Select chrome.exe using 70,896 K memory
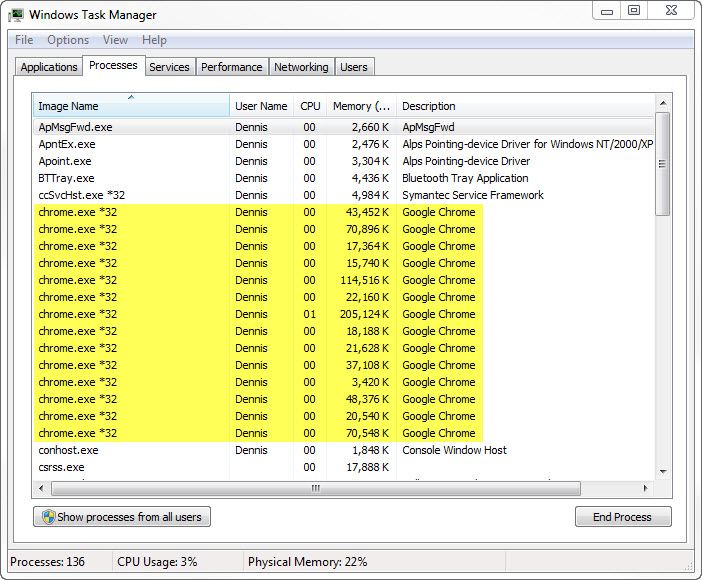 click(343, 229)
